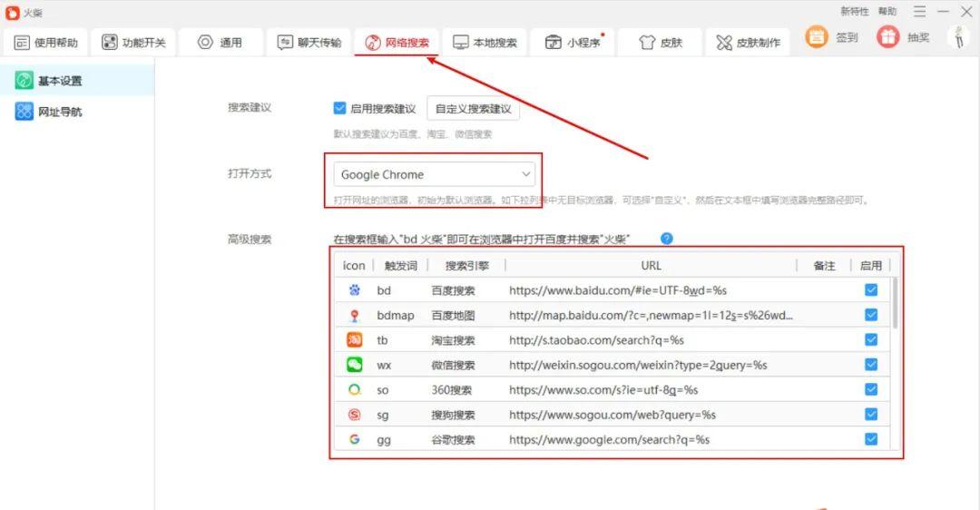Click the Google icon in gg row
Screen dimensions: 980x510
[355, 439]
